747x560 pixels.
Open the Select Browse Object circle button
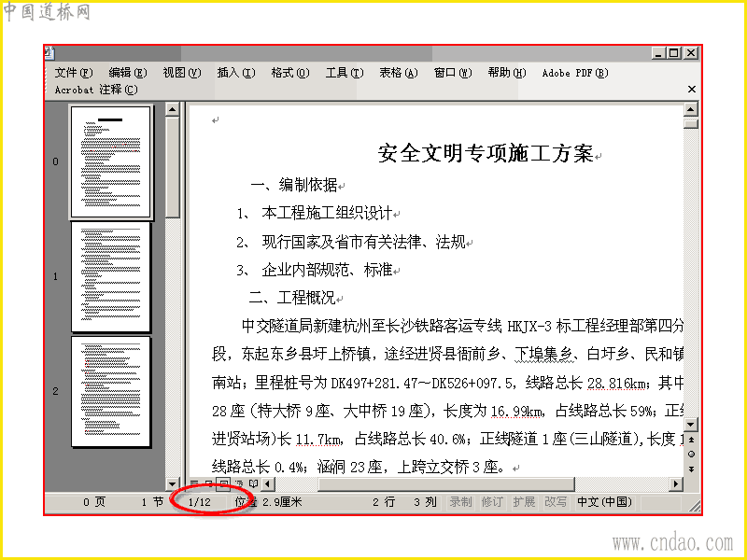coord(691,454)
